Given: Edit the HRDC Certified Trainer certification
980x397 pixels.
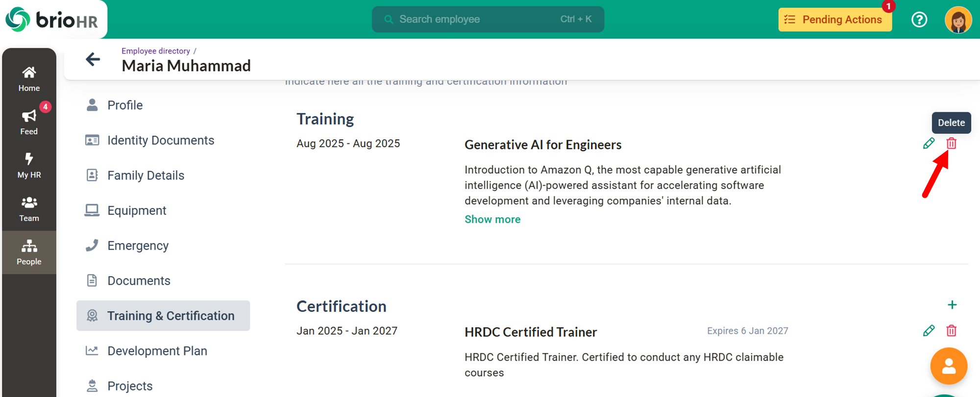Looking at the screenshot, I should pos(929,331).
